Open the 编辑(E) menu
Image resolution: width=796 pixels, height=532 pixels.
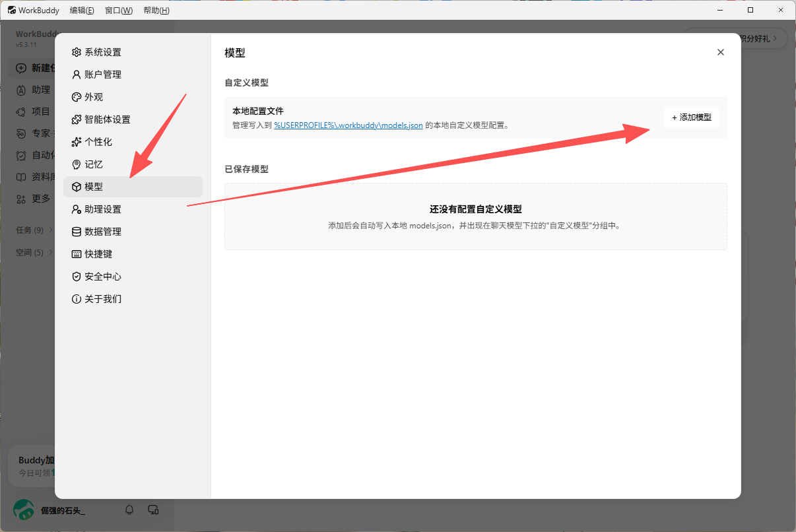point(82,11)
